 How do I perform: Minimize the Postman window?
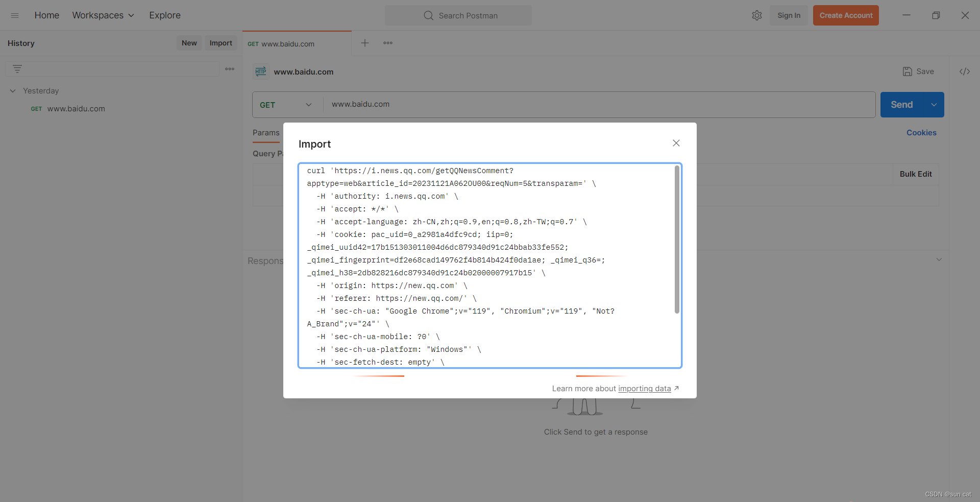click(x=906, y=15)
